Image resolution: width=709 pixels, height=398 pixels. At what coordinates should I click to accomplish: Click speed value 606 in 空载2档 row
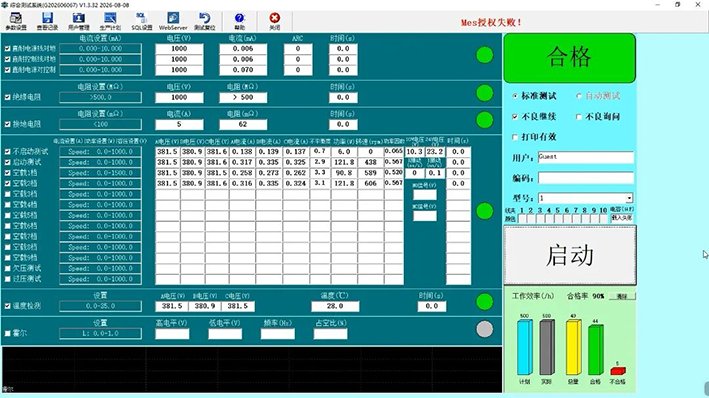click(x=370, y=183)
